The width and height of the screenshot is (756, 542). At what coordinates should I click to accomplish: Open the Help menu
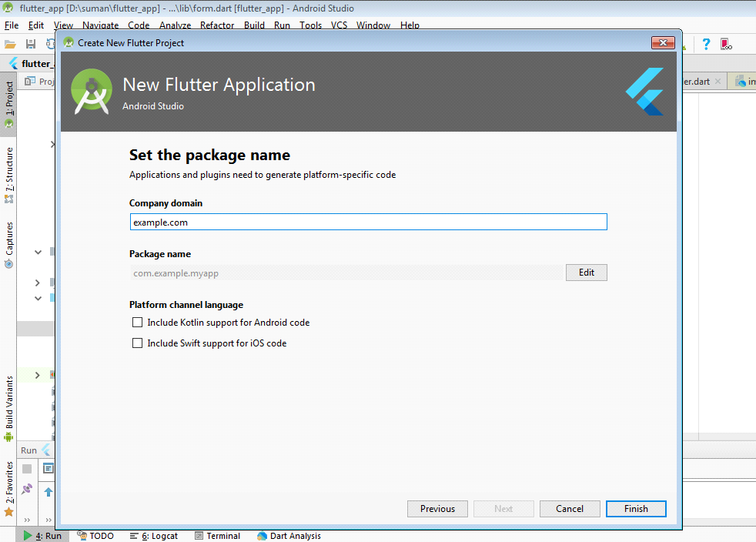pyautogui.click(x=410, y=25)
